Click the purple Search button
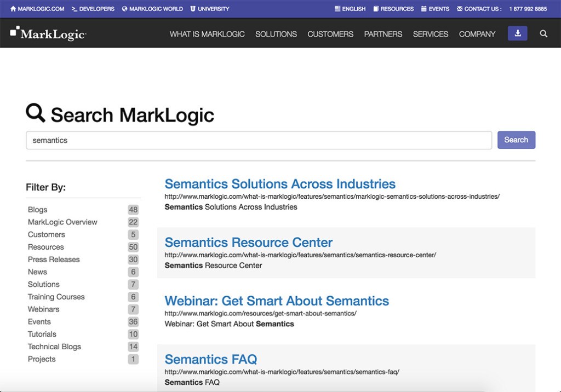561x392 pixels. (516, 140)
